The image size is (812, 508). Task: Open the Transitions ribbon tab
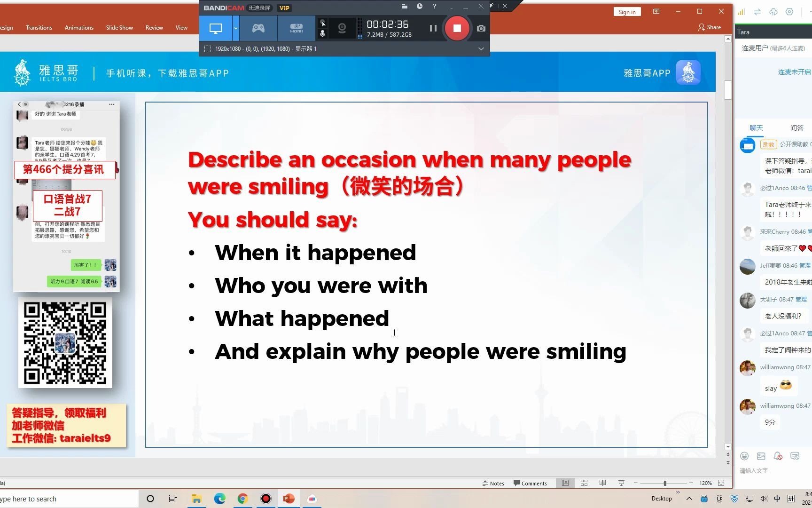coord(39,28)
